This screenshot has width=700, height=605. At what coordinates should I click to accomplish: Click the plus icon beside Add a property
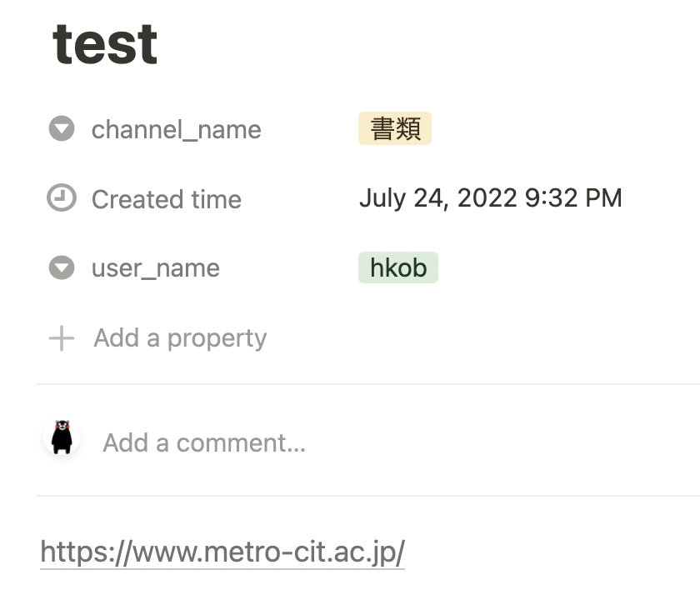[x=62, y=338]
